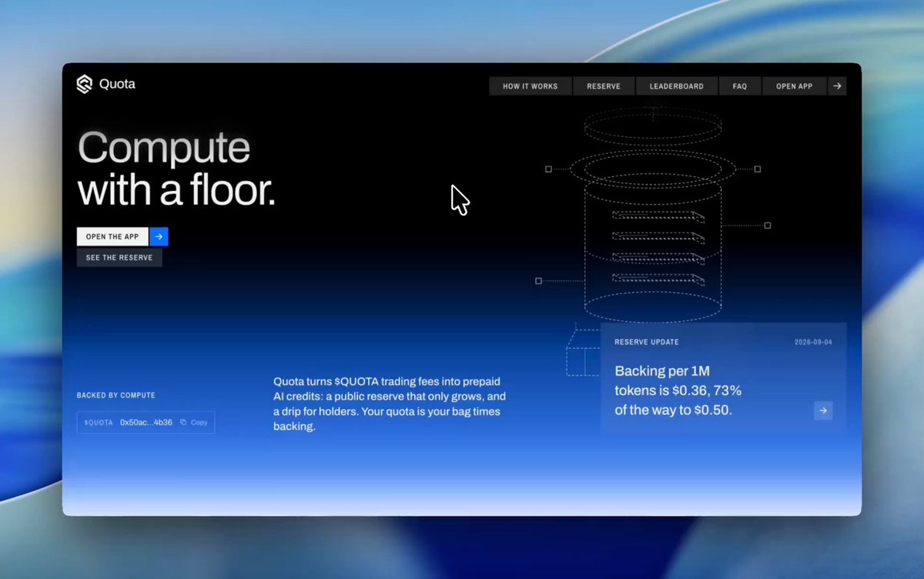924x579 pixels.
Task: Open the Leaderboard page
Action: tap(676, 86)
